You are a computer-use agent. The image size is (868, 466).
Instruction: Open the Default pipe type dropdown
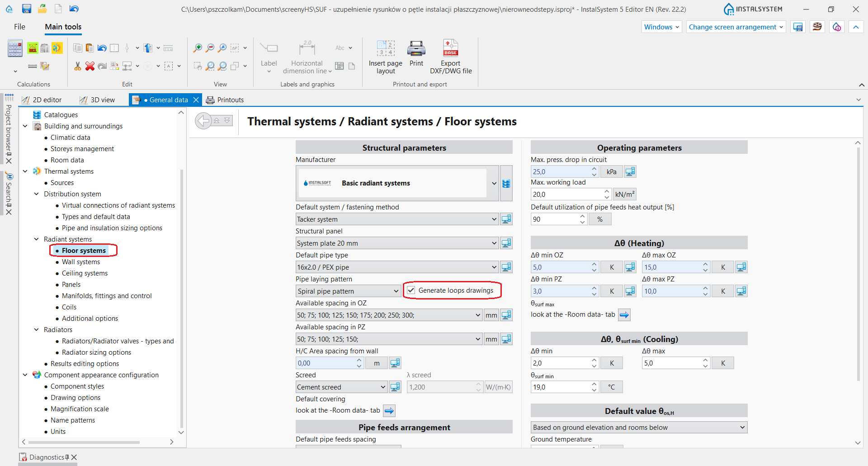[x=494, y=267]
